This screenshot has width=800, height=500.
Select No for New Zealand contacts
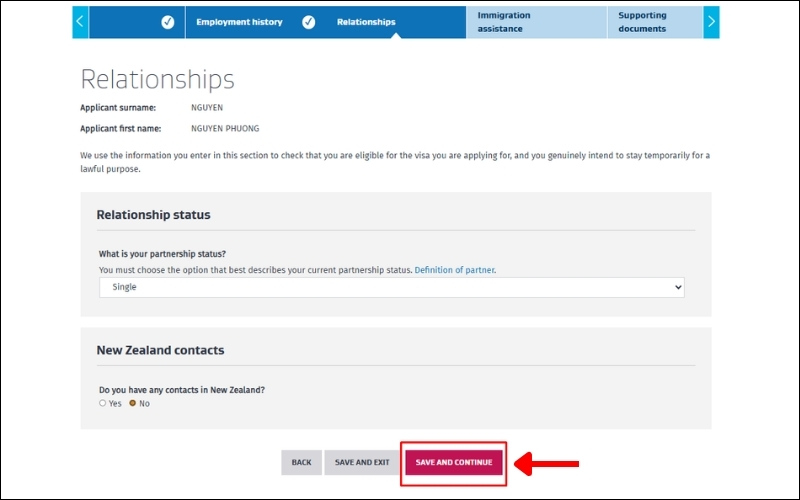click(133, 403)
